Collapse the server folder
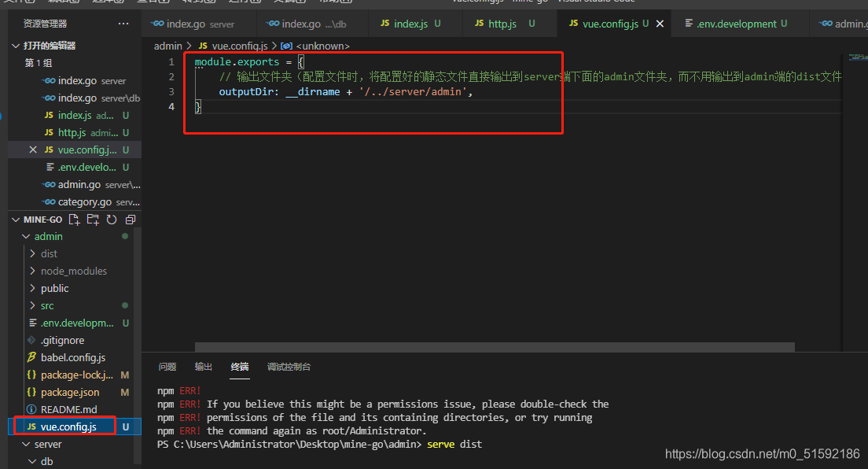 pyautogui.click(x=26, y=444)
